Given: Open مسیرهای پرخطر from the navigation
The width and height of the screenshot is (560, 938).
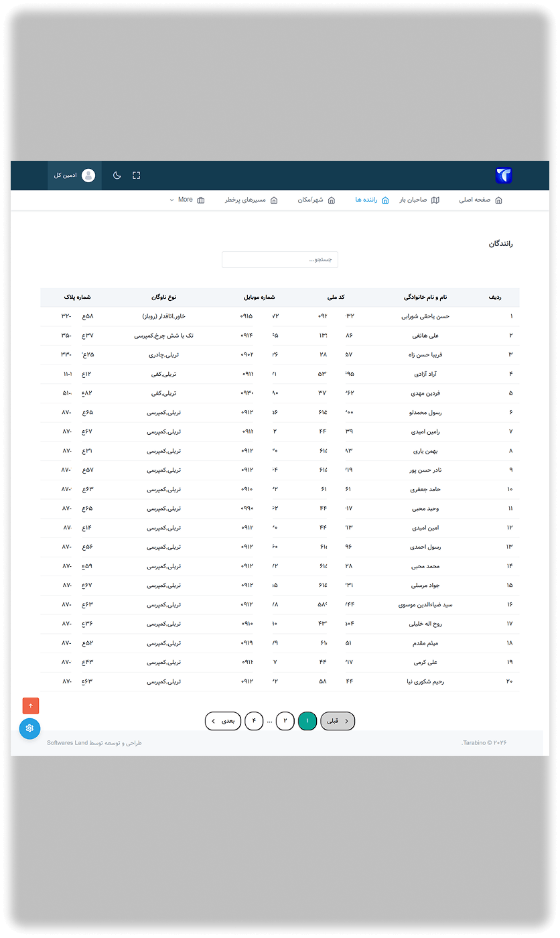Looking at the screenshot, I should click(x=251, y=200).
